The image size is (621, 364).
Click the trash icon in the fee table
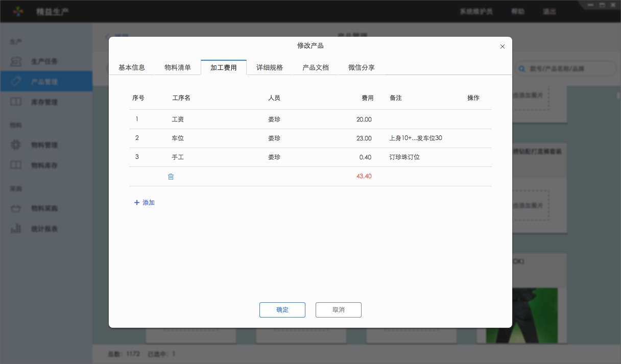pos(171,176)
